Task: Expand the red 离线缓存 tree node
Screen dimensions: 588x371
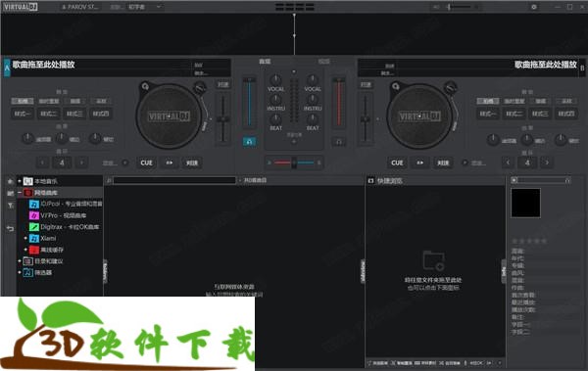Action: 25,250
